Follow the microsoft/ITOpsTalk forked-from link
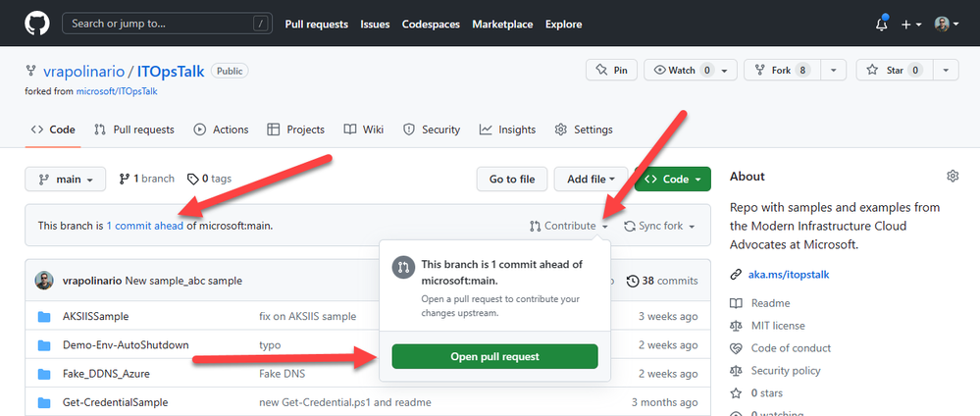Screen dimensions: 980x416 point(117,91)
